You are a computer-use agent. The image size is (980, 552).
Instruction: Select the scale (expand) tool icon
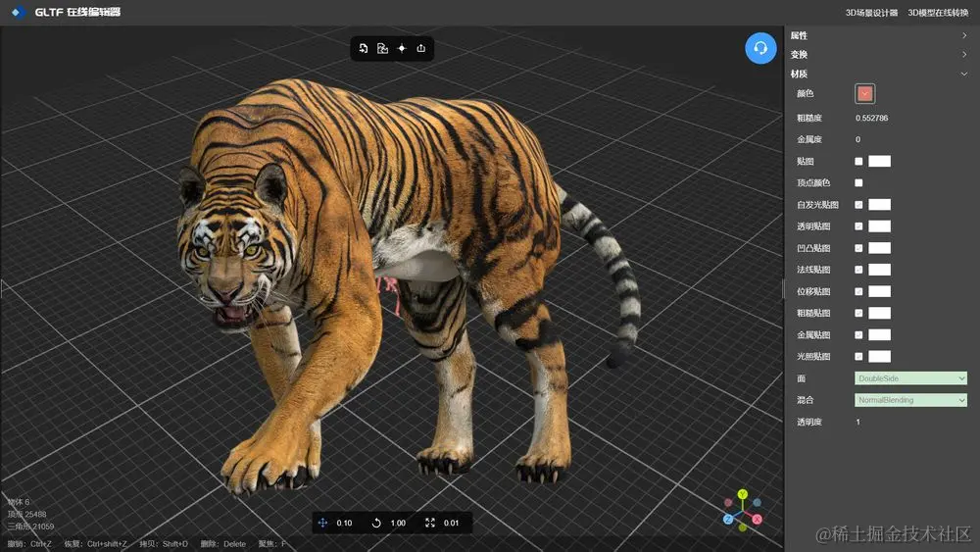point(430,523)
